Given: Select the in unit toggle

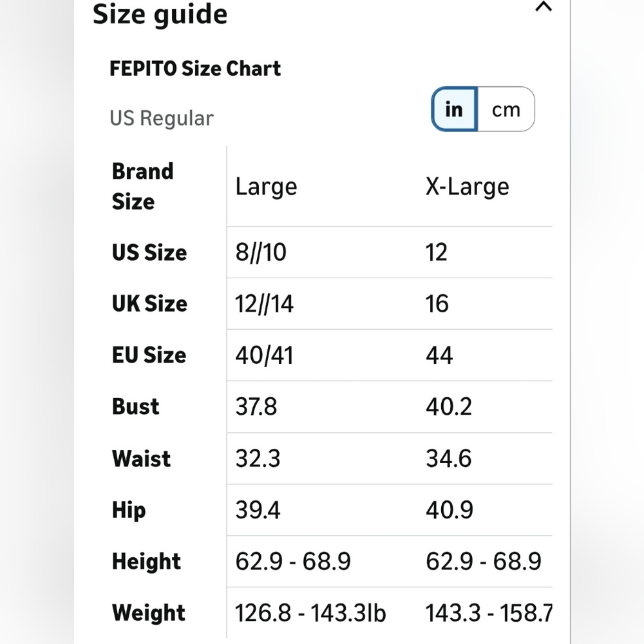Looking at the screenshot, I should pyautogui.click(x=454, y=109).
